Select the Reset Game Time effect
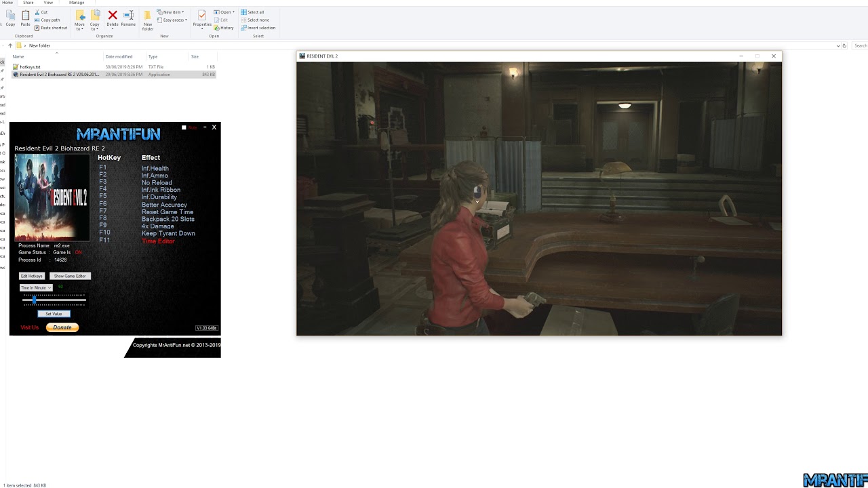The height and width of the screenshot is (488, 868). [x=167, y=212]
